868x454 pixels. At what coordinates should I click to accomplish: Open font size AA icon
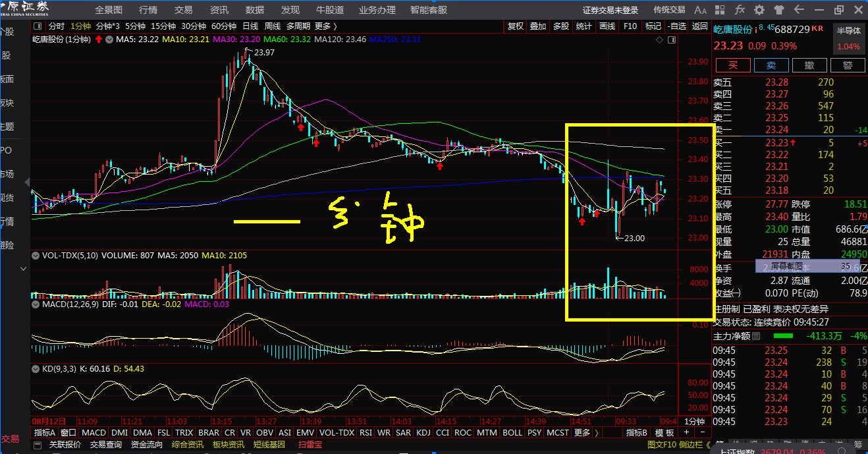(701, 10)
